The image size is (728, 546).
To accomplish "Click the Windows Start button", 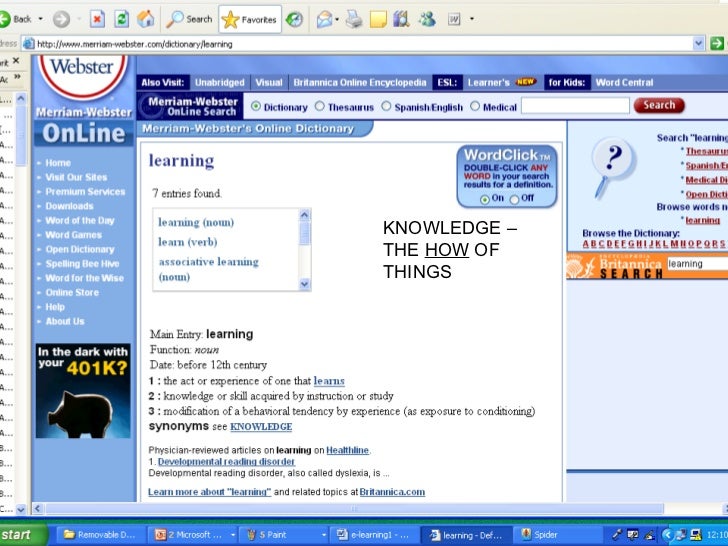I will pyautogui.click(x=22, y=534).
